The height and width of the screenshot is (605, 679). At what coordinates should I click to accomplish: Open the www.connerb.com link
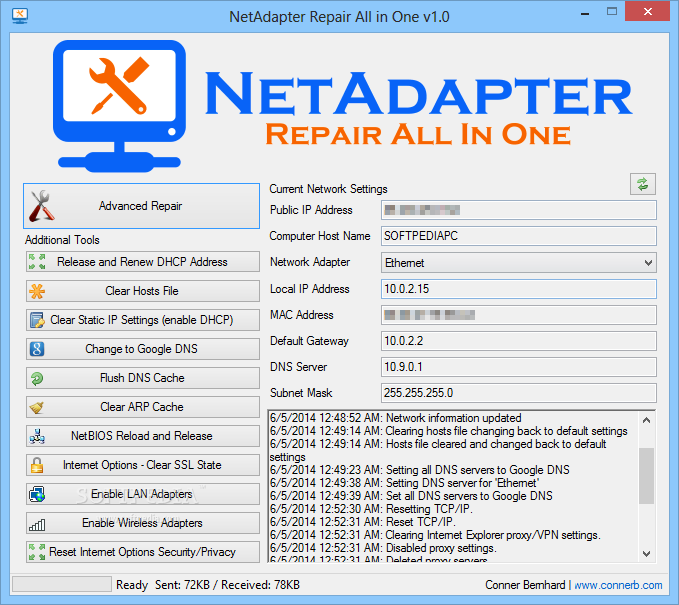pos(618,585)
